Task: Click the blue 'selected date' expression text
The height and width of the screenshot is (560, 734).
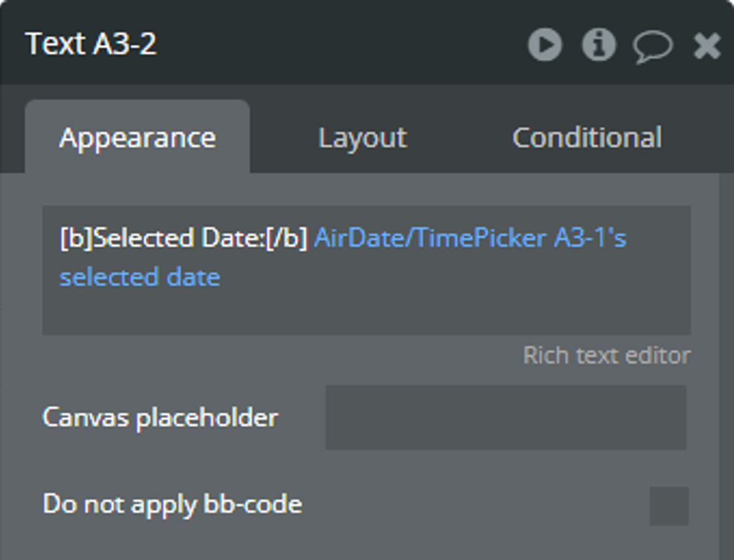Action: pyautogui.click(x=140, y=277)
